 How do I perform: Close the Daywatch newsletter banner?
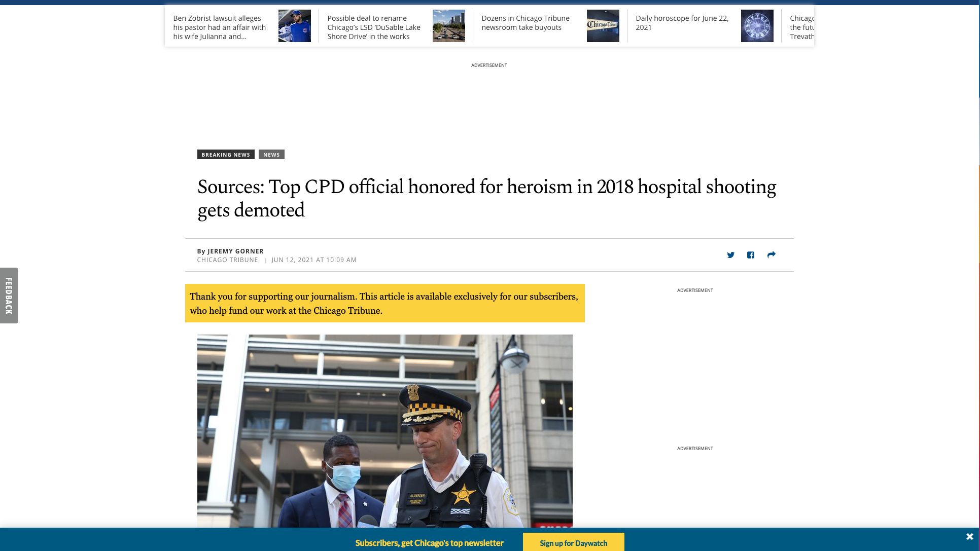pos(969,536)
